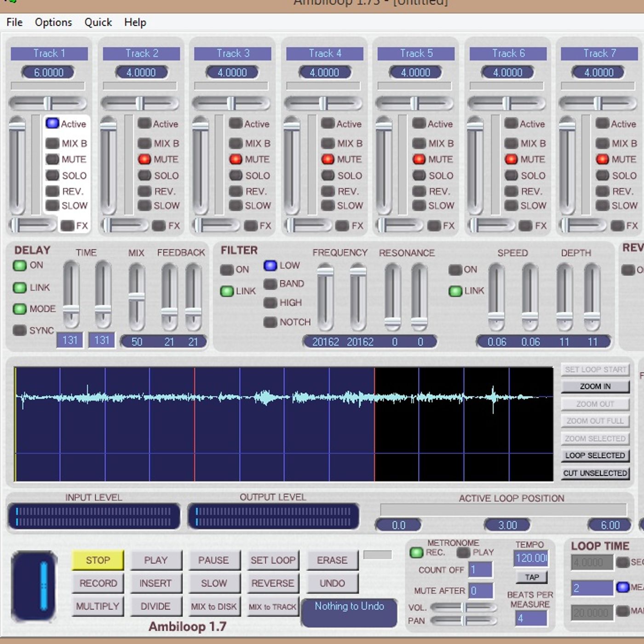Turn on modulation ON next to SPEED
This screenshot has width=644, height=644.
click(455, 270)
